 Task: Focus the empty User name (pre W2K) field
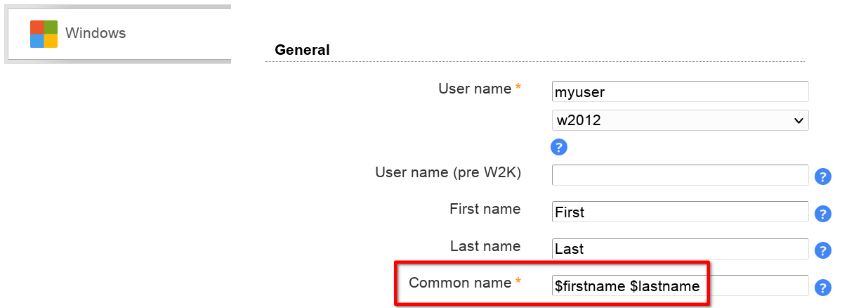[x=680, y=175]
